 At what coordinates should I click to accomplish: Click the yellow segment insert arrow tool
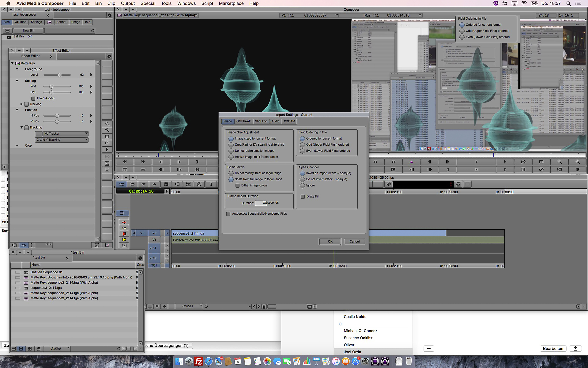124,228
